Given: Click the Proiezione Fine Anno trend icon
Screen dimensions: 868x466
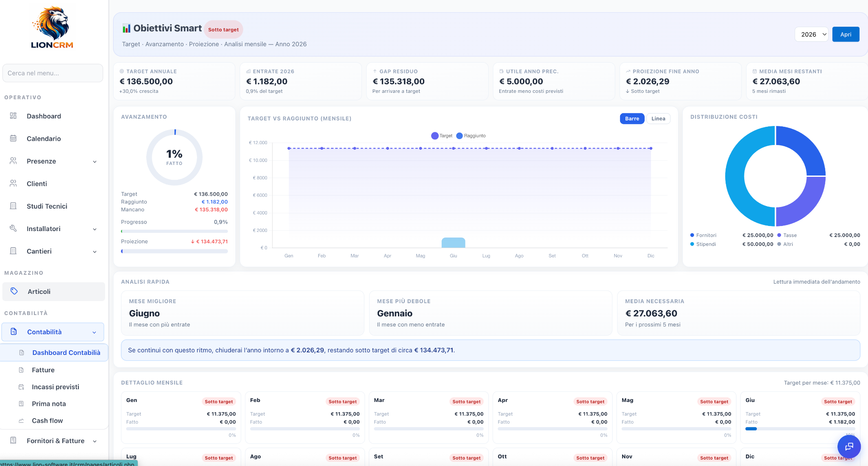Looking at the screenshot, I should (628, 71).
